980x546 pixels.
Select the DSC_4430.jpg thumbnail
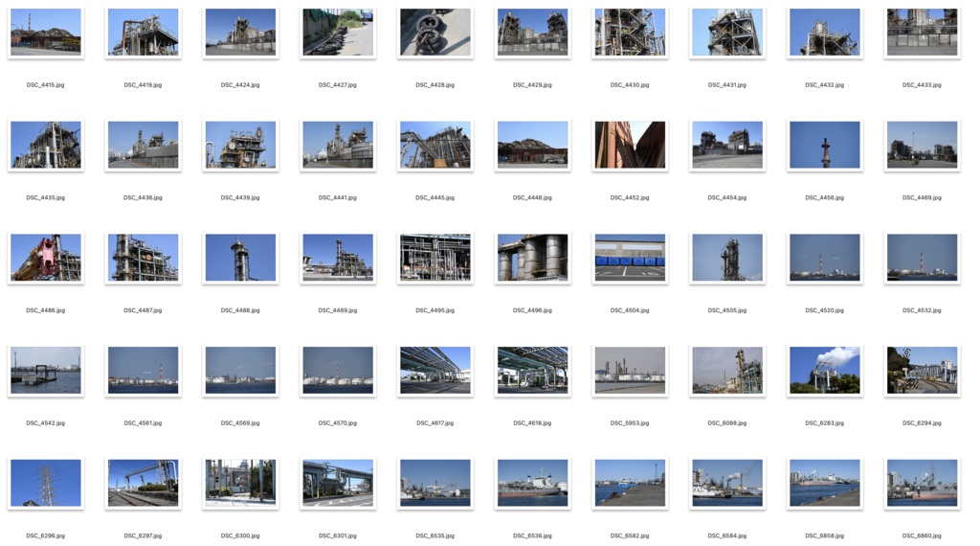tap(630, 32)
